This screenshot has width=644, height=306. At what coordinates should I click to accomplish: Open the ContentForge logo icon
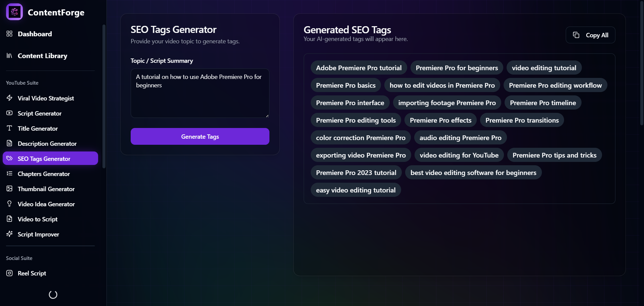14,12
